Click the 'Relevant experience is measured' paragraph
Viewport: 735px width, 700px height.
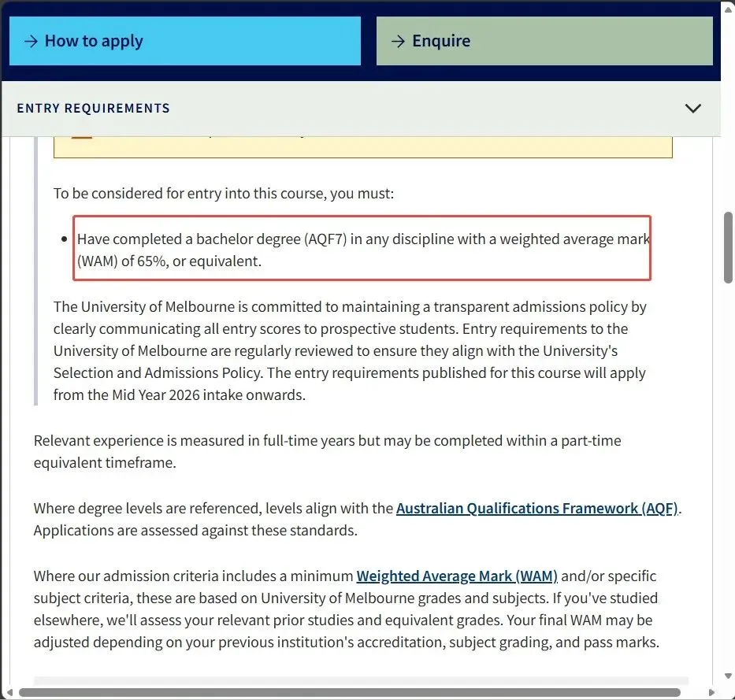[x=327, y=452]
